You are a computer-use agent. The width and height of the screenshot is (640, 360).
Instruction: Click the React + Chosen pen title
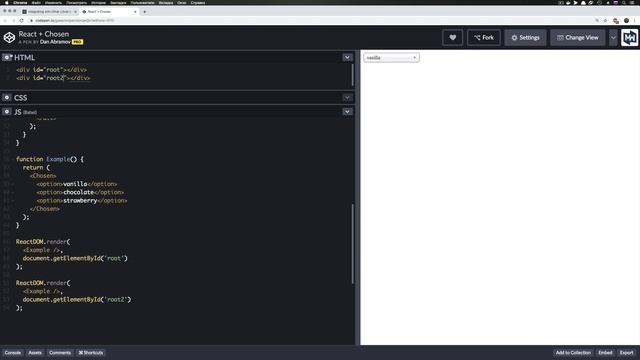pyautogui.click(x=44, y=34)
